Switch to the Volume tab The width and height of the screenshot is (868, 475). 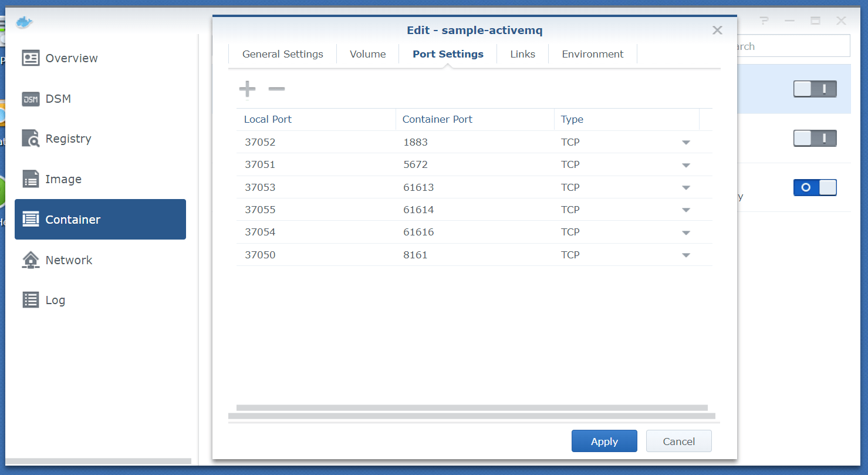[367, 54]
